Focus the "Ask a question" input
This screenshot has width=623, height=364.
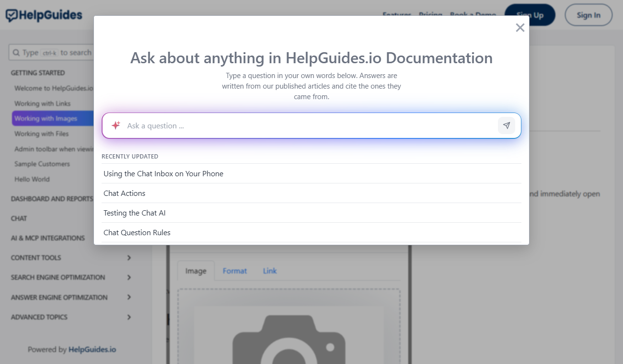(311, 125)
